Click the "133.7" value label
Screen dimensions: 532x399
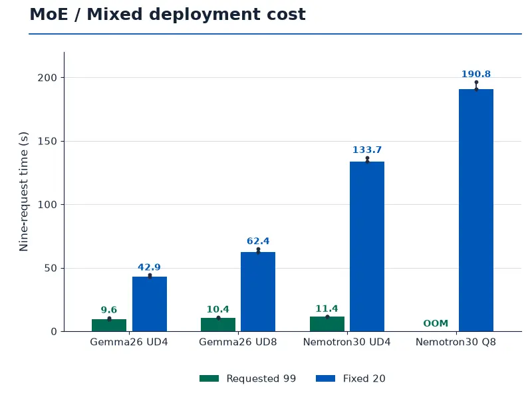tap(367, 150)
